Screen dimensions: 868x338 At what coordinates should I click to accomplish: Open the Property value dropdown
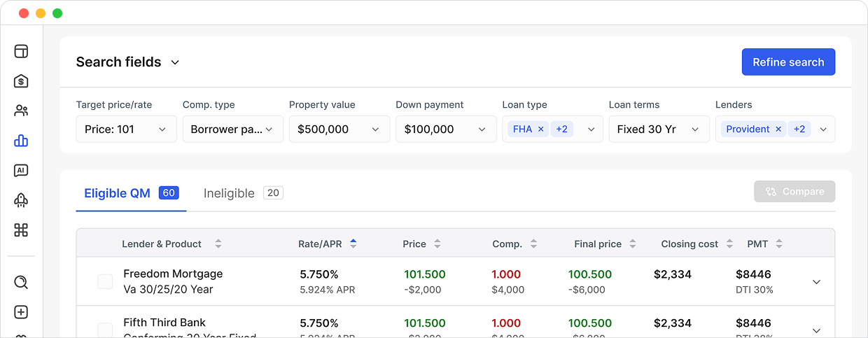tap(339, 129)
